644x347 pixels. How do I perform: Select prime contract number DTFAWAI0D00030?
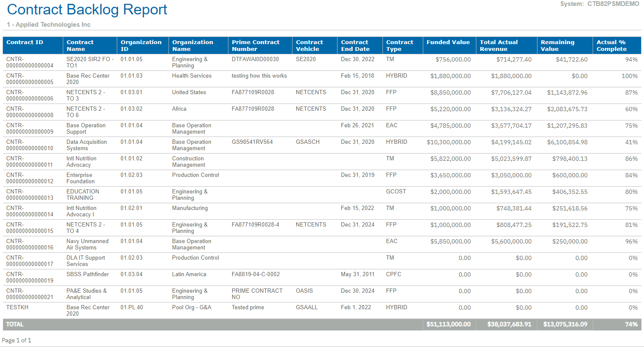click(255, 59)
